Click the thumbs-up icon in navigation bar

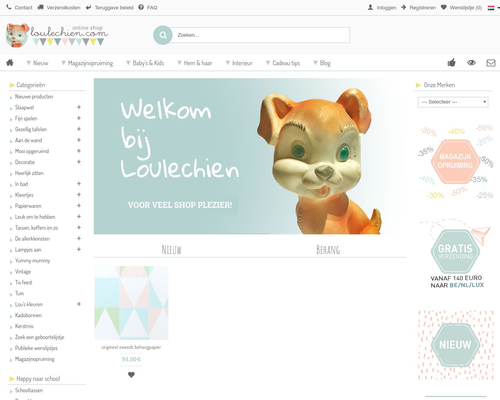tap(451, 62)
